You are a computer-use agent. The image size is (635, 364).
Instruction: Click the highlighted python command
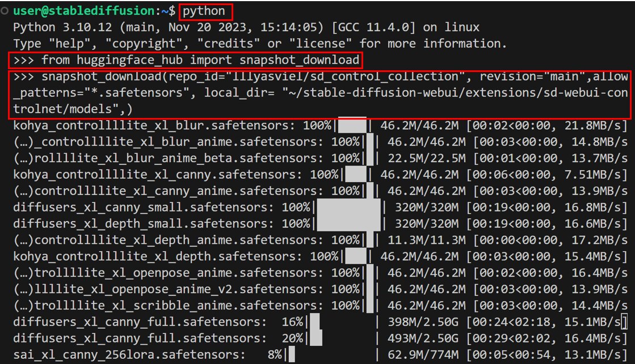(x=205, y=11)
